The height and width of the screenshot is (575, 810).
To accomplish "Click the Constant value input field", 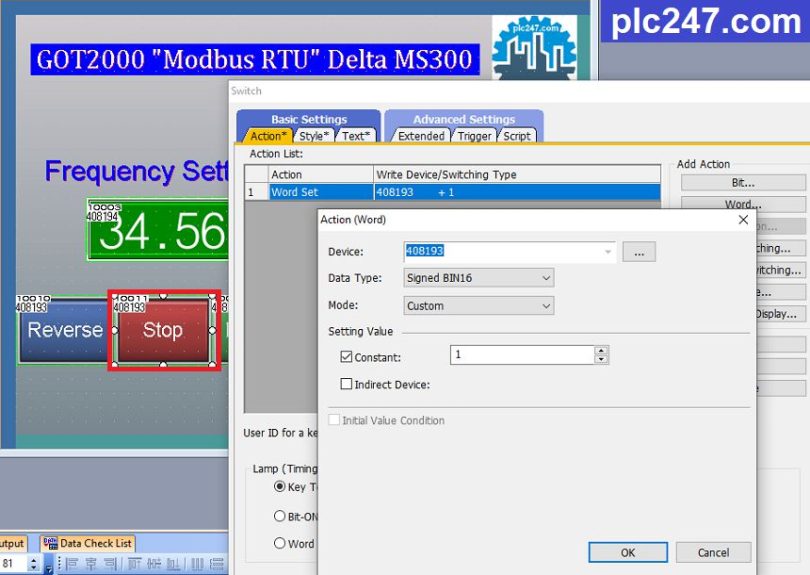I will (x=522, y=355).
